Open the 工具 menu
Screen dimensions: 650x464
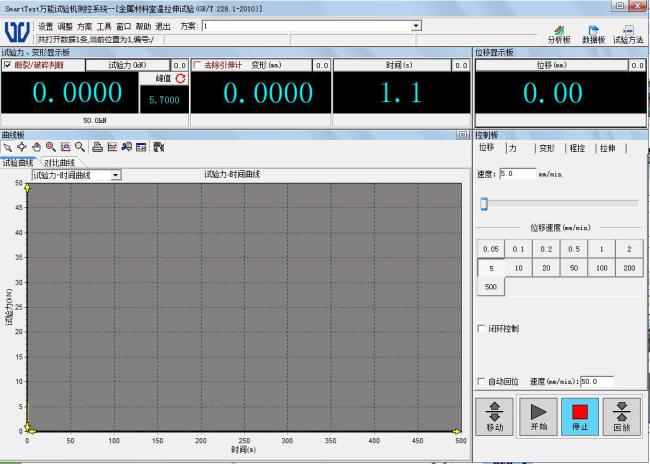104,26
